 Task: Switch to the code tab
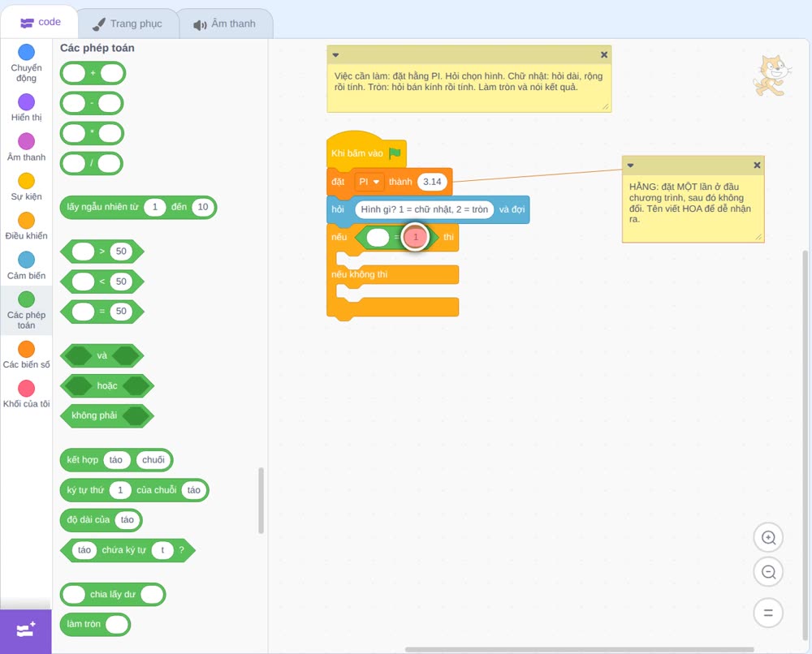coord(40,22)
